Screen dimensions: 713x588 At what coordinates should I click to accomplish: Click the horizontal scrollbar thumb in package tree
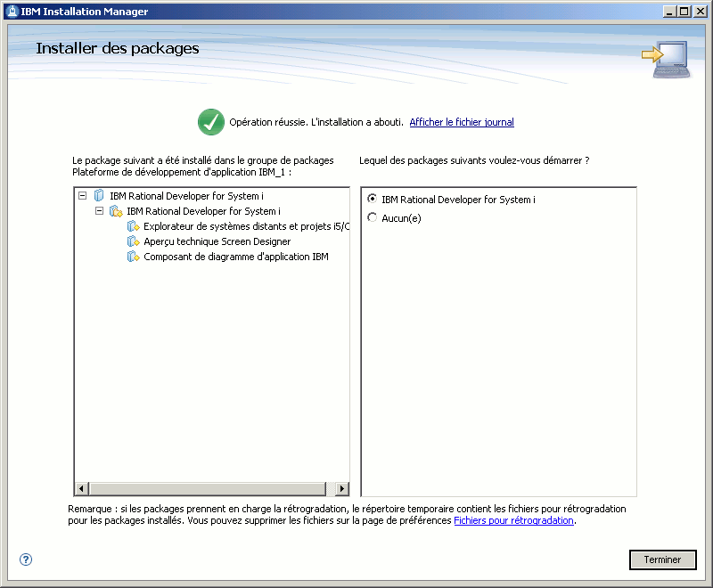[x=208, y=488]
